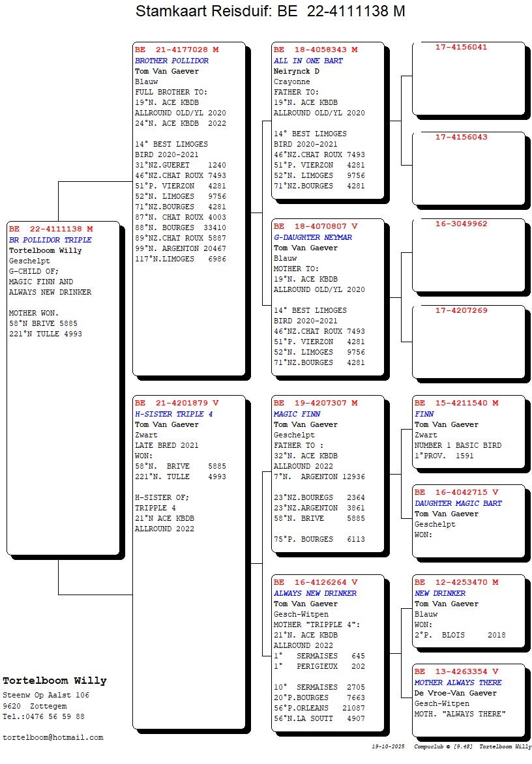Select the H-SISTER TRIPLE 4 name
Viewport: 532px width, 764px height.
[x=173, y=414]
